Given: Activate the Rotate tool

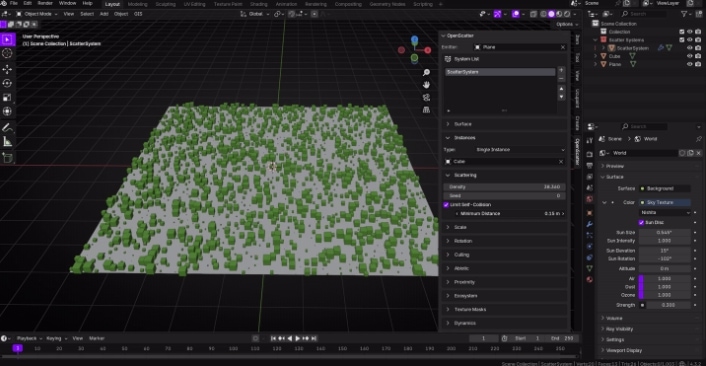Looking at the screenshot, I should [x=7, y=83].
